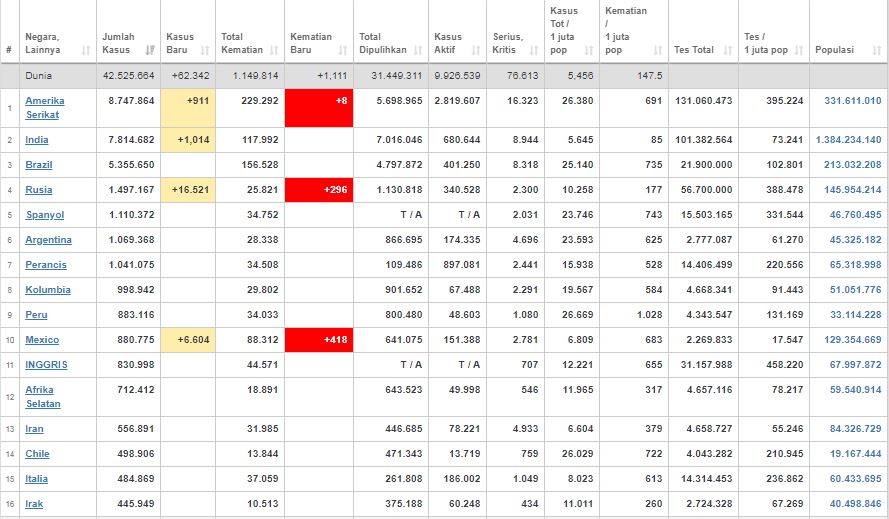Click Amerika Serikat cases 8.747.864
This screenshot has height=519, width=889.
(x=131, y=101)
